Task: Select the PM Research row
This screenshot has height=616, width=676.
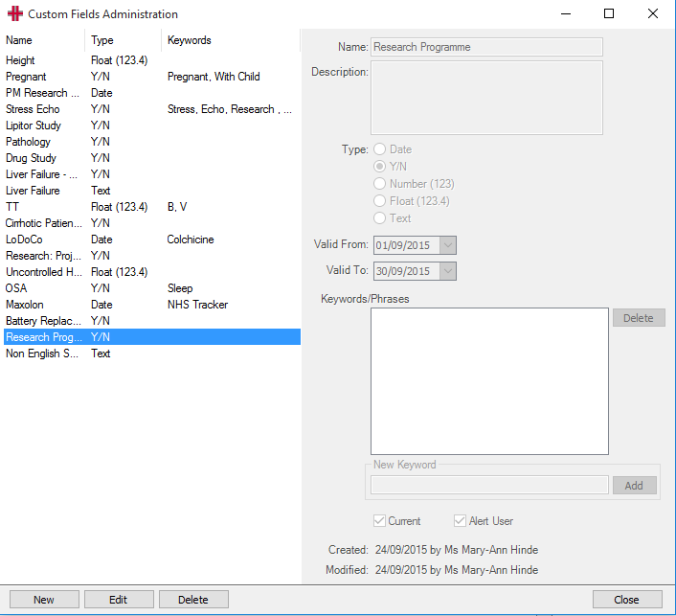Action: point(152,93)
